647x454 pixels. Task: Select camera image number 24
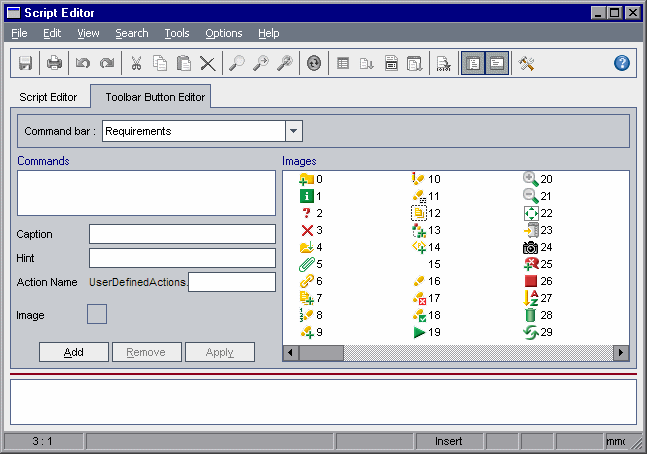[x=531, y=247]
